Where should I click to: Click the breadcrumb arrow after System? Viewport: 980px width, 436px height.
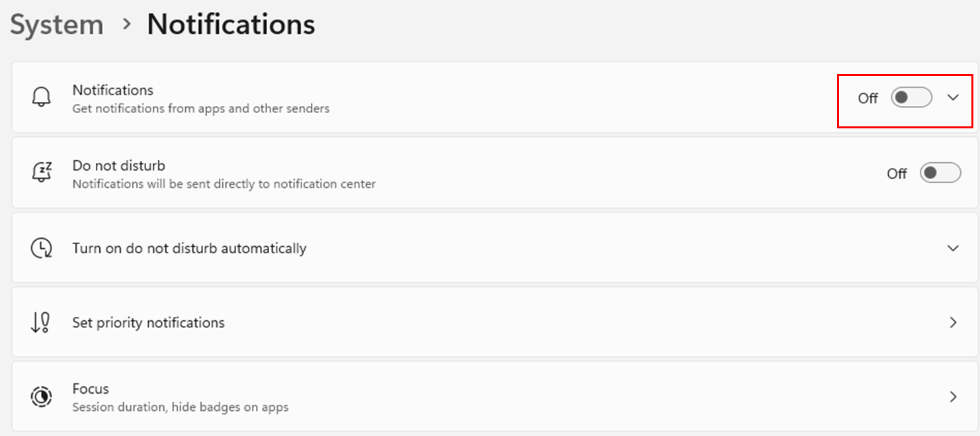[x=126, y=25]
